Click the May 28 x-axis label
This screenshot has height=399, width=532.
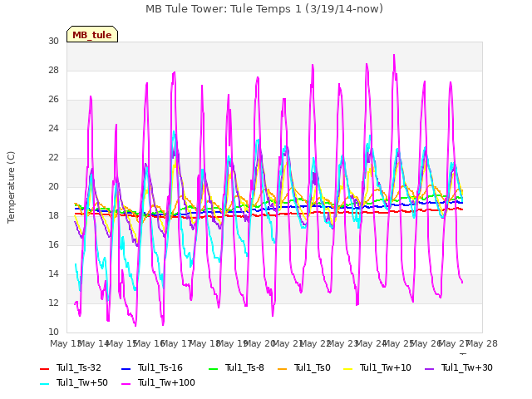[482, 343]
